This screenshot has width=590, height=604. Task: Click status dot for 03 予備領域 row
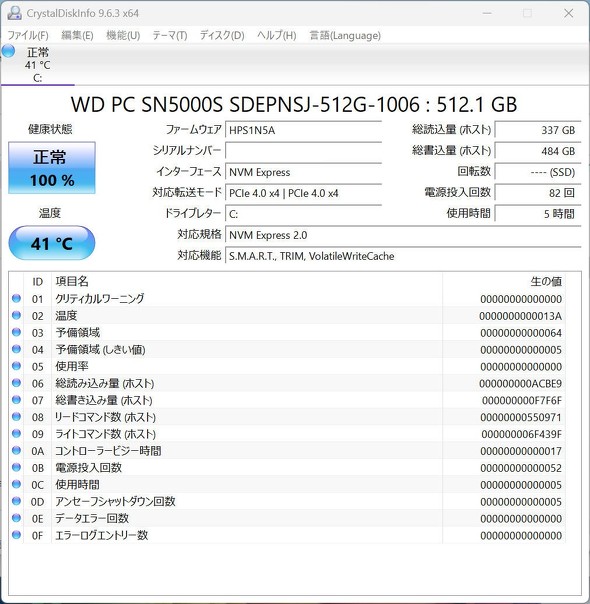click(16, 332)
